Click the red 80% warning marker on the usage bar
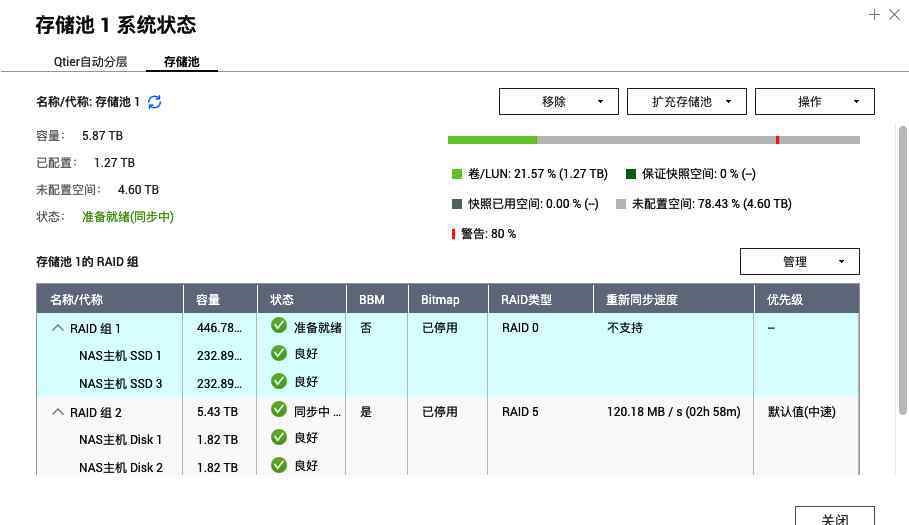Viewport: 909px width, 525px height. point(777,140)
